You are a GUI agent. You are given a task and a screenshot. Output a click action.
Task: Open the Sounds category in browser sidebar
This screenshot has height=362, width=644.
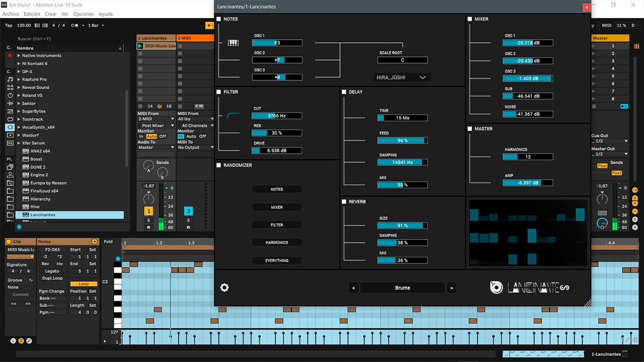tap(10, 79)
